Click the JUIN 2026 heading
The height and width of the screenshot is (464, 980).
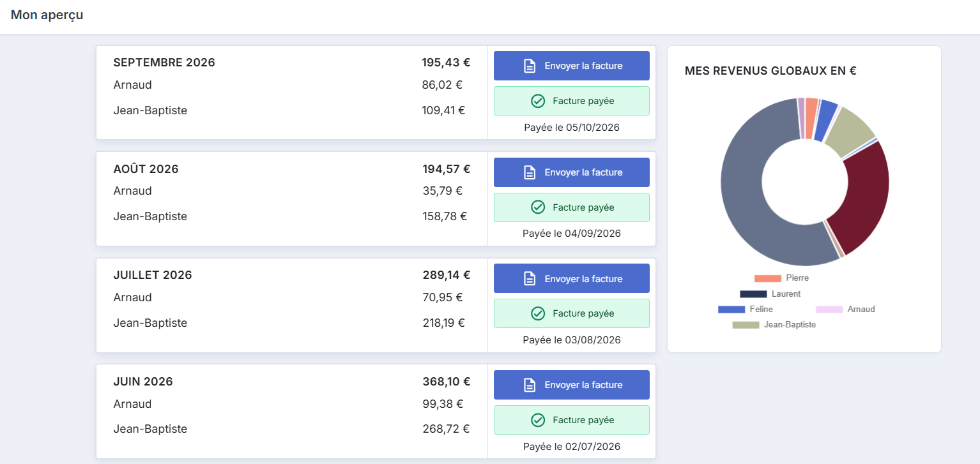(x=143, y=382)
